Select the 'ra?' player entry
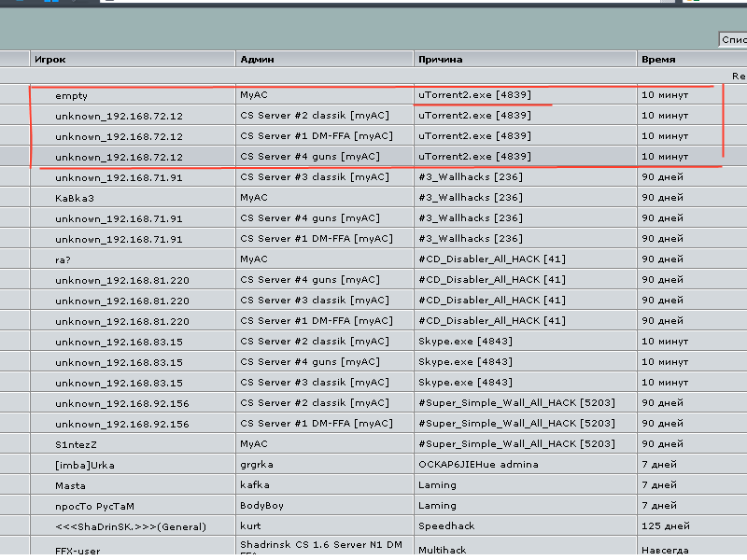 coord(64,259)
